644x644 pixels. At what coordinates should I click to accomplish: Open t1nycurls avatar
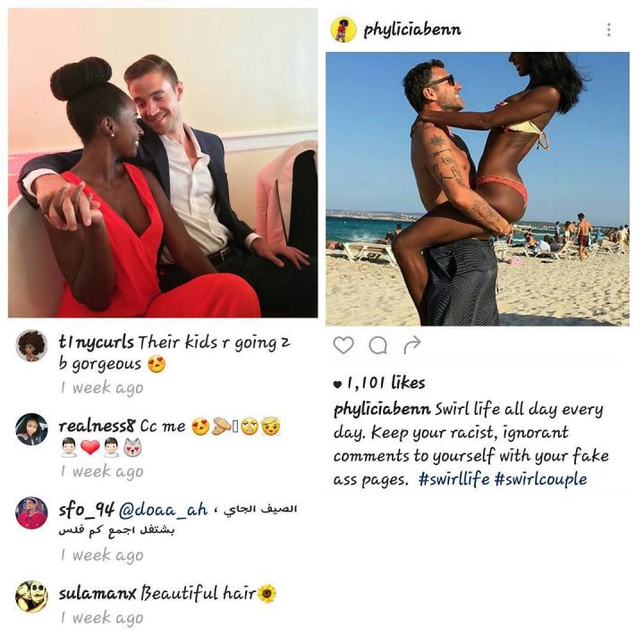(x=31, y=345)
